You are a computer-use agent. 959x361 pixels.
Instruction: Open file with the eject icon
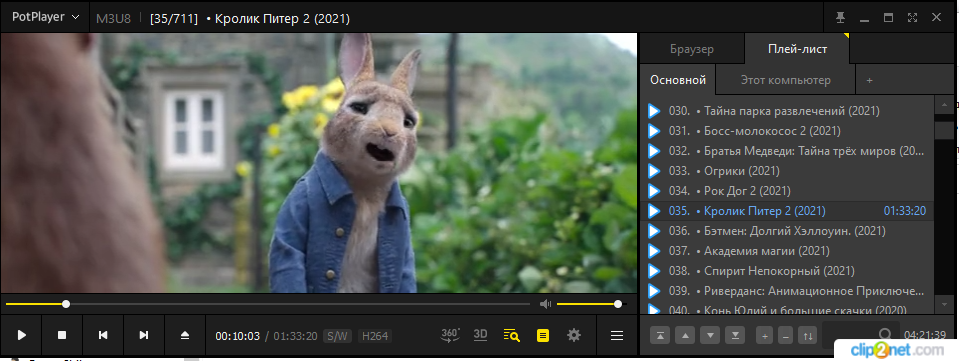pyautogui.click(x=185, y=335)
